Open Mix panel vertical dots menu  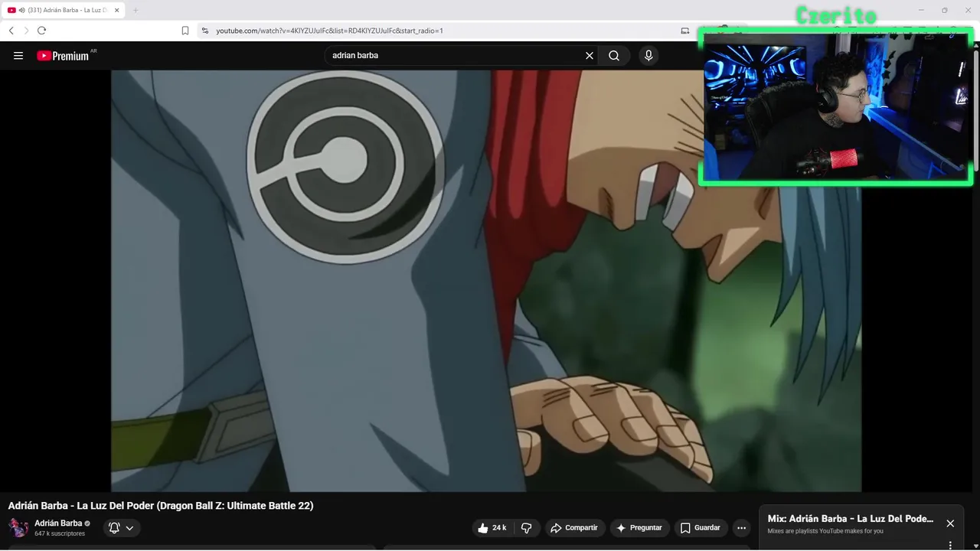[x=950, y=546]
